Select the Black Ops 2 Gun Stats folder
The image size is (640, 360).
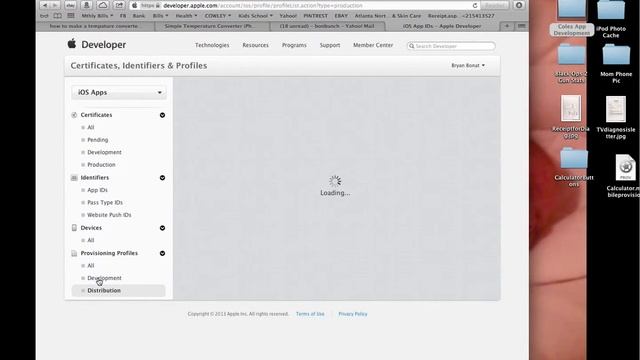coord(571,64)
